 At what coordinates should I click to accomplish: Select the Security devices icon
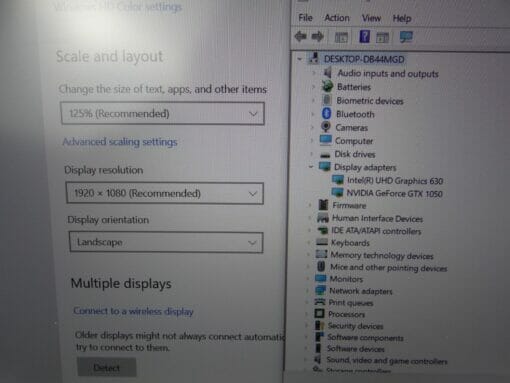(x=319, y=325)
